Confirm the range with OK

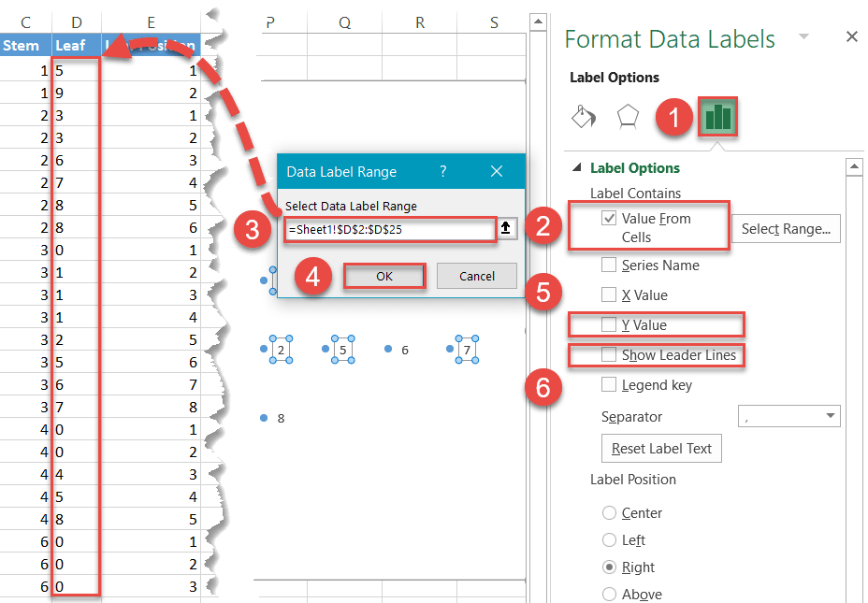pyautogui.click(x=383, y=276)
